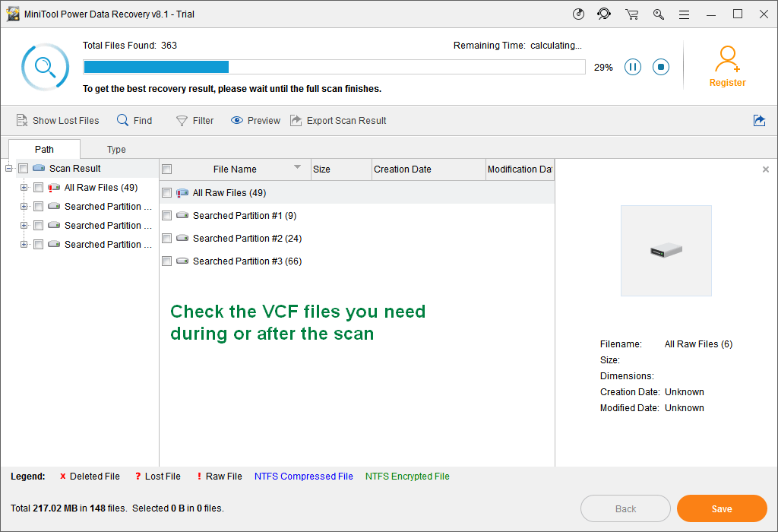Expand the third Searched Partition tree node

coord(24,244)
